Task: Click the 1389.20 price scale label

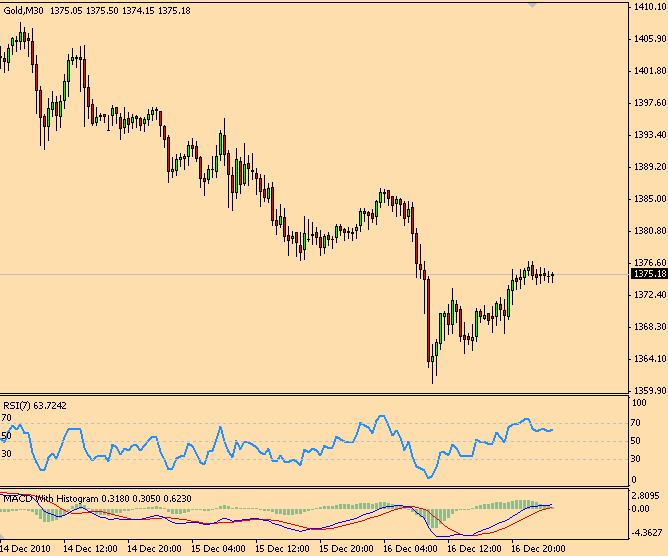Action: (650, 167)
